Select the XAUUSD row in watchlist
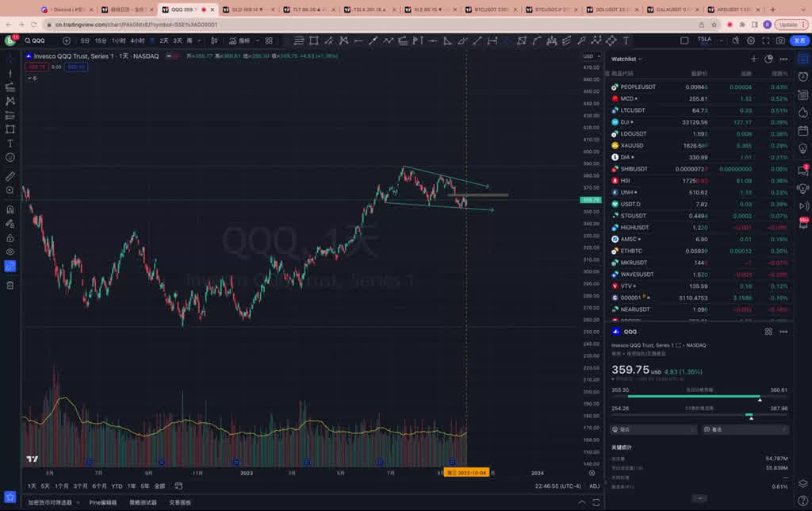Screen dimensions: 812x511 click(x=632, y=146)
